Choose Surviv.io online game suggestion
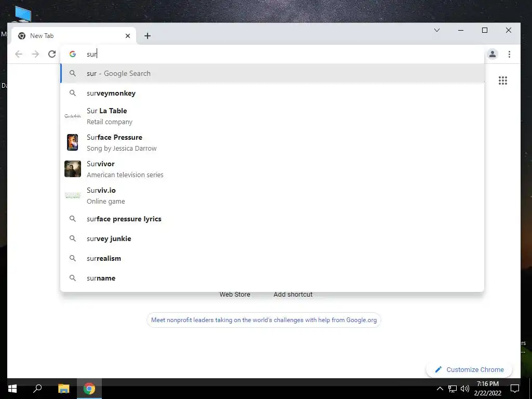The image size is (532, 399). (272, 195)
